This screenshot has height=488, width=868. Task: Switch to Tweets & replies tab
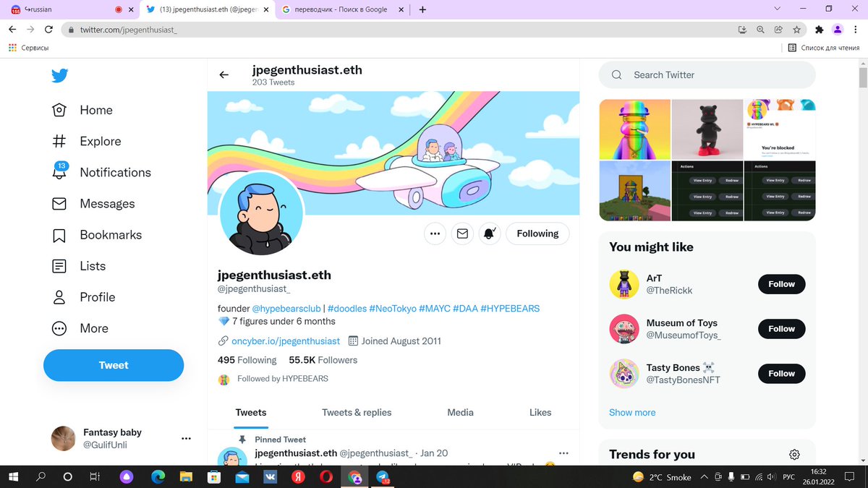pyautogui.click(x=357, y=412)
